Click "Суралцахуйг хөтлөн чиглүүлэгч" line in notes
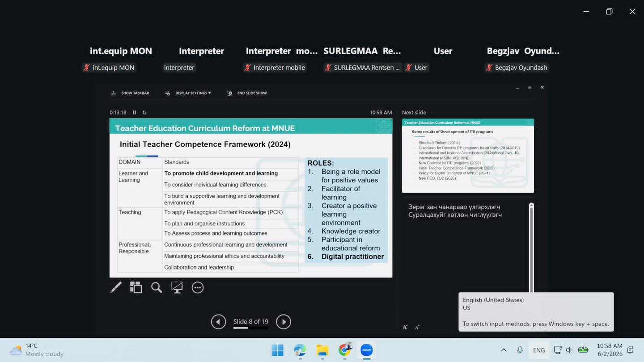Screen dimensions: 644x362 click(x=455, y=215)
